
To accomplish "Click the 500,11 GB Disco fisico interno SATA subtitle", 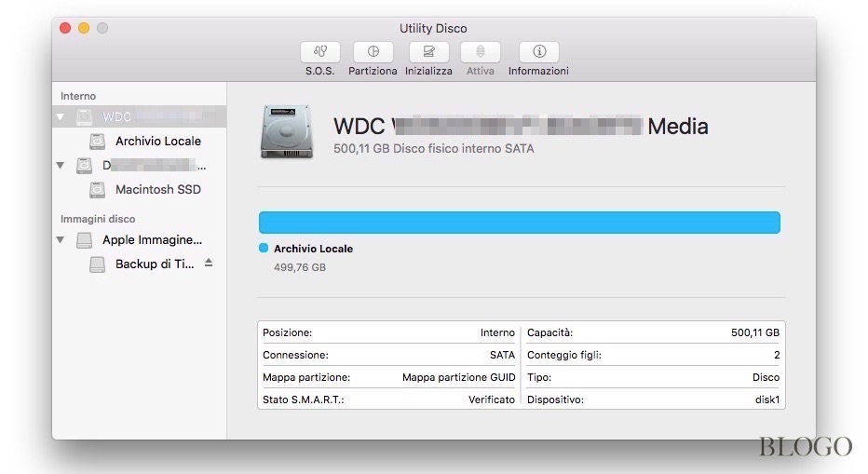I will pos(433,148).
